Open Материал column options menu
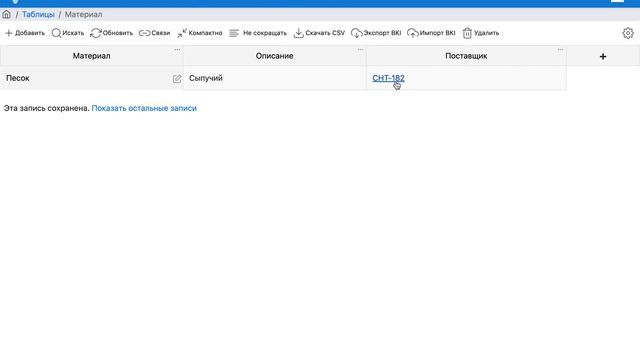 [x=177, y=50]
